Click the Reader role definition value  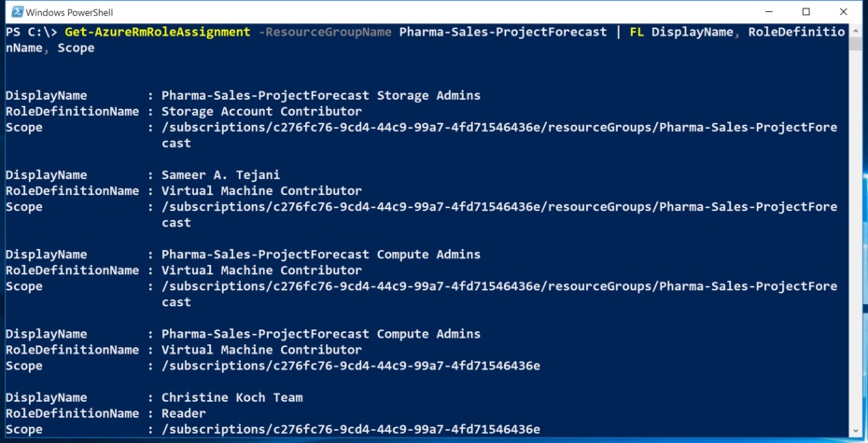click(x=183, y=413)
